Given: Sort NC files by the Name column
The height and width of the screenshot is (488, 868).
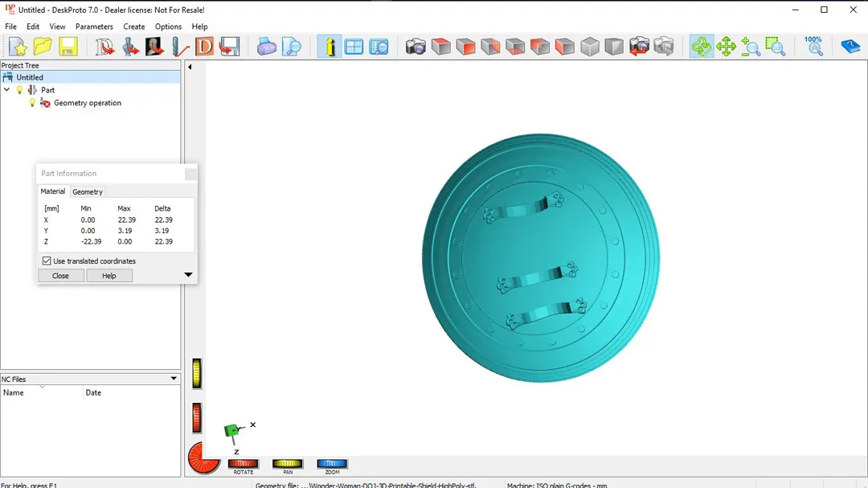Looking at the screenshot, I should coord(14,392).
